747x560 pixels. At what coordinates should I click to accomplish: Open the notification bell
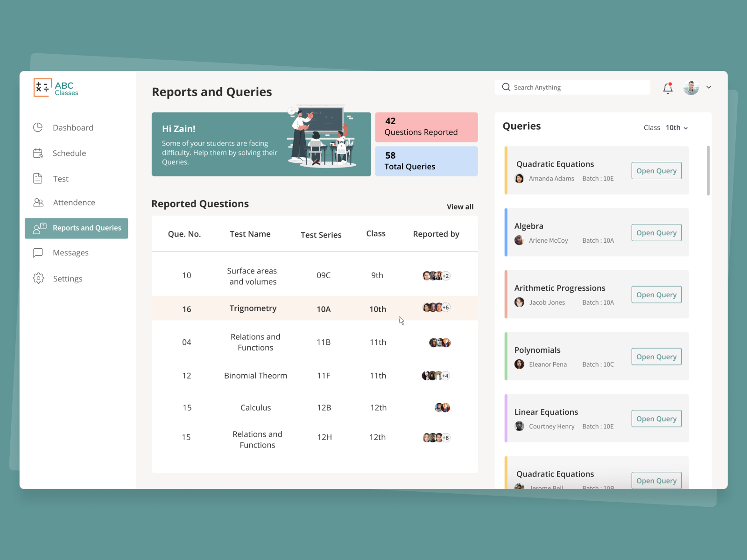668,87
